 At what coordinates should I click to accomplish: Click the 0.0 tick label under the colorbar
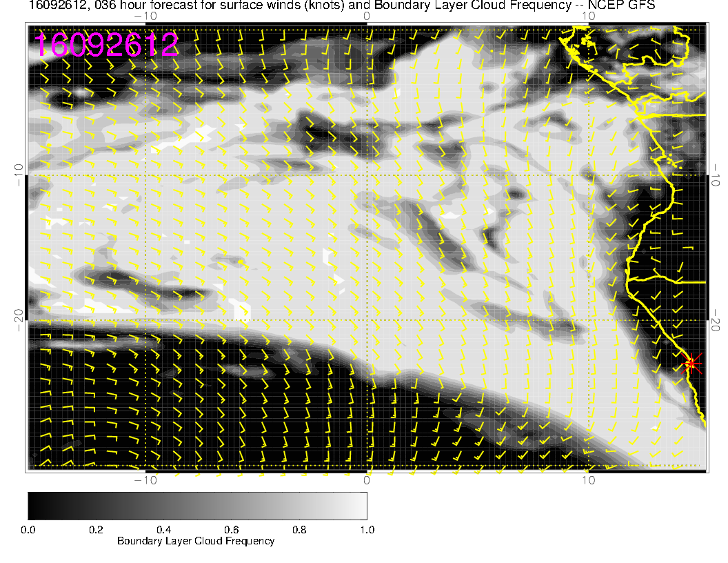28,530
